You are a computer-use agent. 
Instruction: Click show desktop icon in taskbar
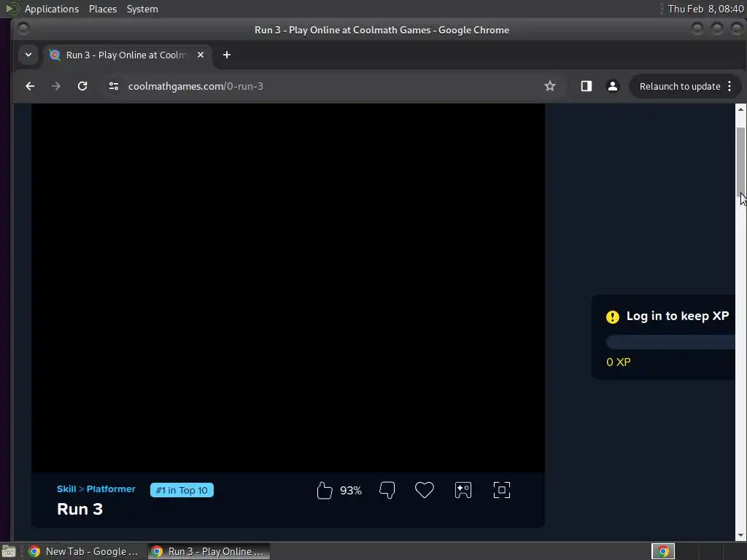[9, 551]
